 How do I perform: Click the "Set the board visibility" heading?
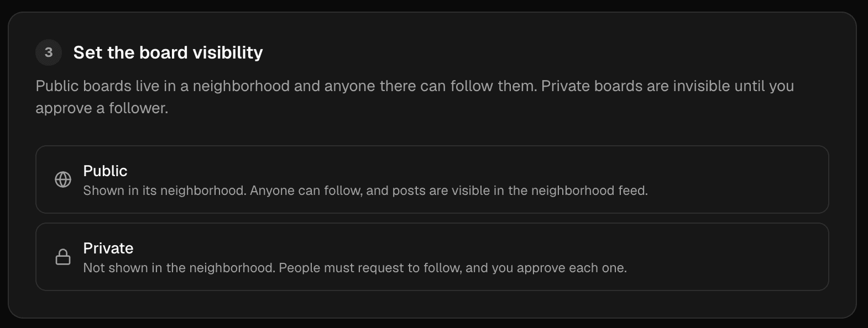[x=168, y=52]
